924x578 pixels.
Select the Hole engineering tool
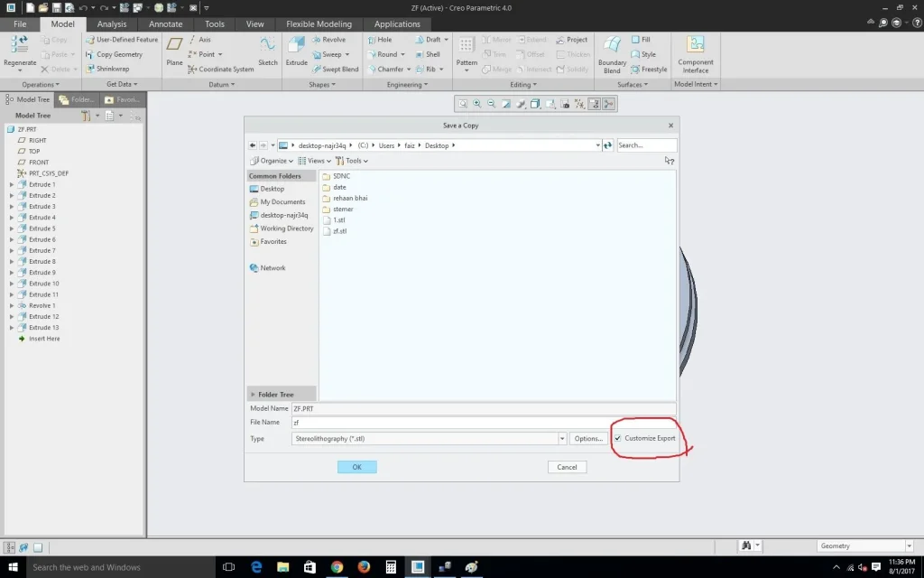(380, 40)
